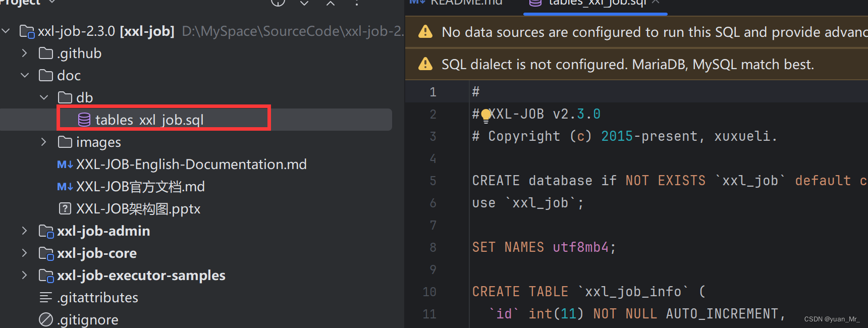Collapse the db folder chevron
The image size is (868, 328).
44,98
